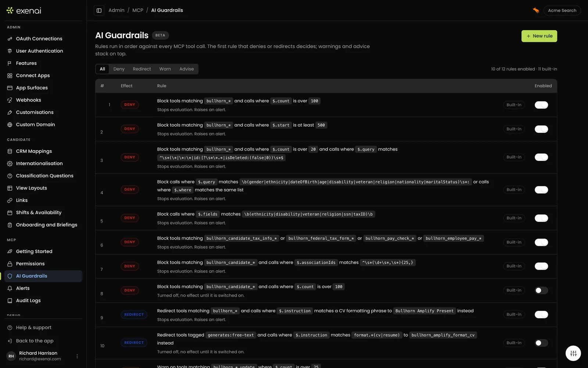Image resolution: width=588 pixels, height=368 pixels.
Task: Open Getting Started in MCP section
Action: (x=43, y=251)
